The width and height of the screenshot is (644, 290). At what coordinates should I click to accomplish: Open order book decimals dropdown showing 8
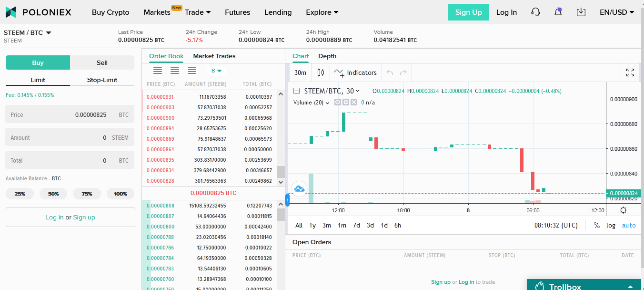click(x=216, y=71)
